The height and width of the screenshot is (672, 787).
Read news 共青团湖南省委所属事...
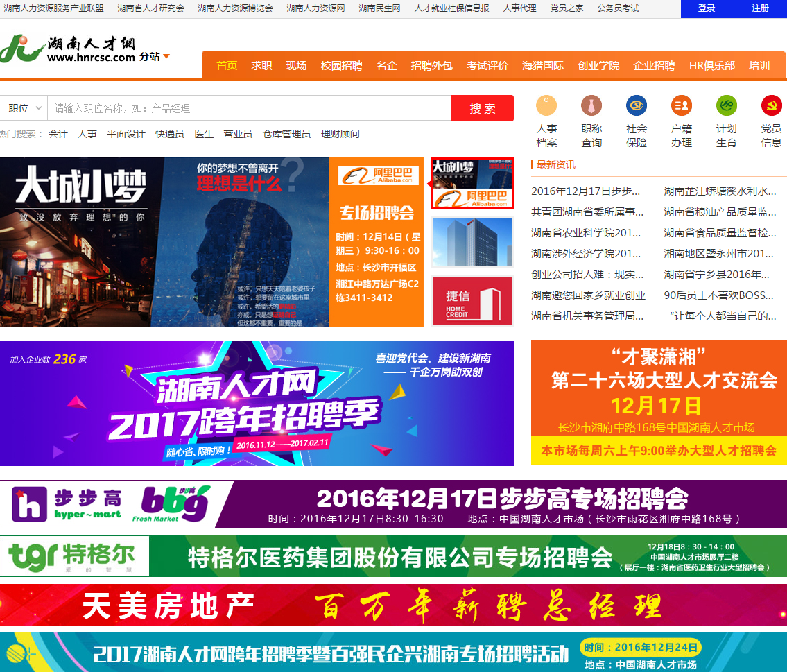pyautogui.click(x=587, y=212)
